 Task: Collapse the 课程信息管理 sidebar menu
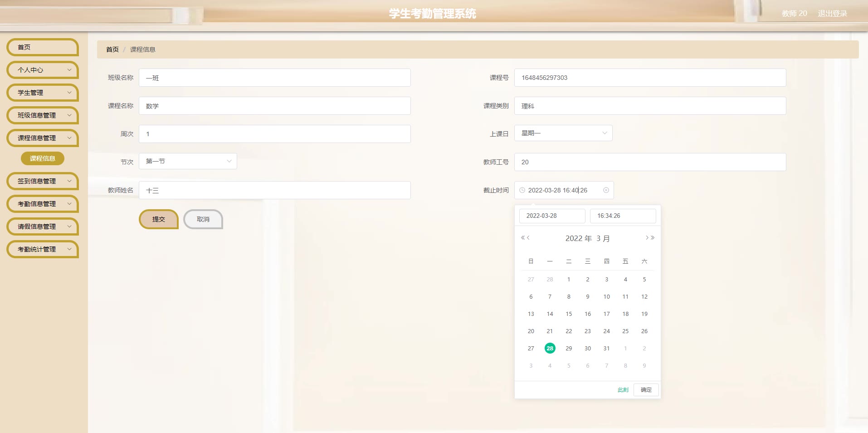(x=43, y=138)
